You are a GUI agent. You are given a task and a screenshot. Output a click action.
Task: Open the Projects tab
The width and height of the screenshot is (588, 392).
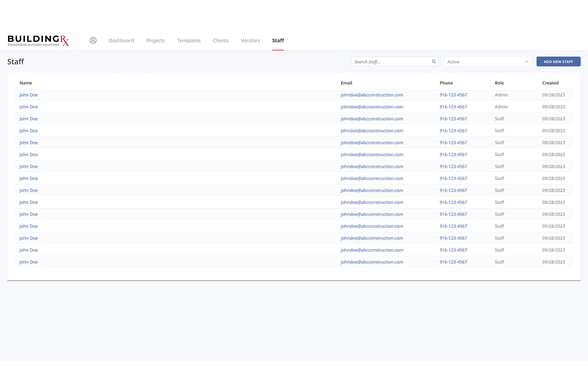155,41
